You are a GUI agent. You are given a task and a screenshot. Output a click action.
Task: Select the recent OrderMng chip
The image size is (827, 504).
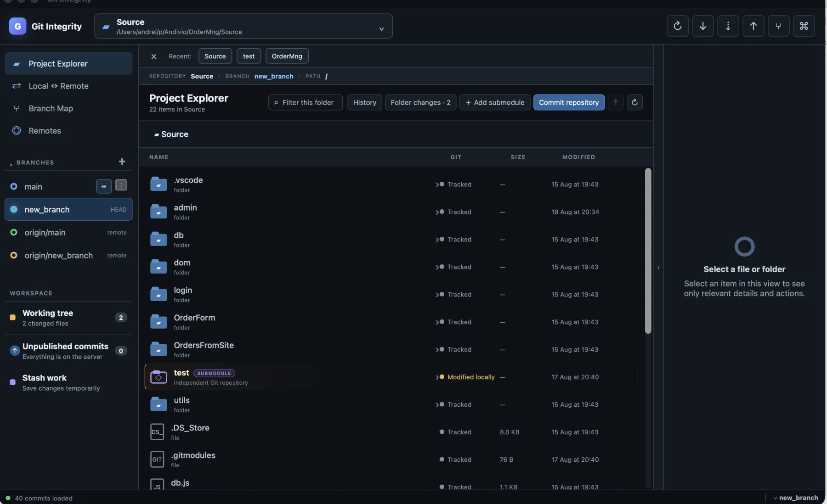[287, 56]
